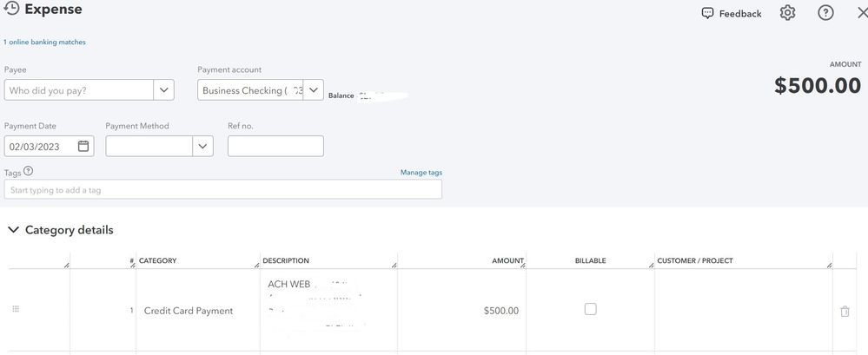Viewport: 868px width, 355px height.
Task: Click the help question mark icon
Action: point(825,13)
